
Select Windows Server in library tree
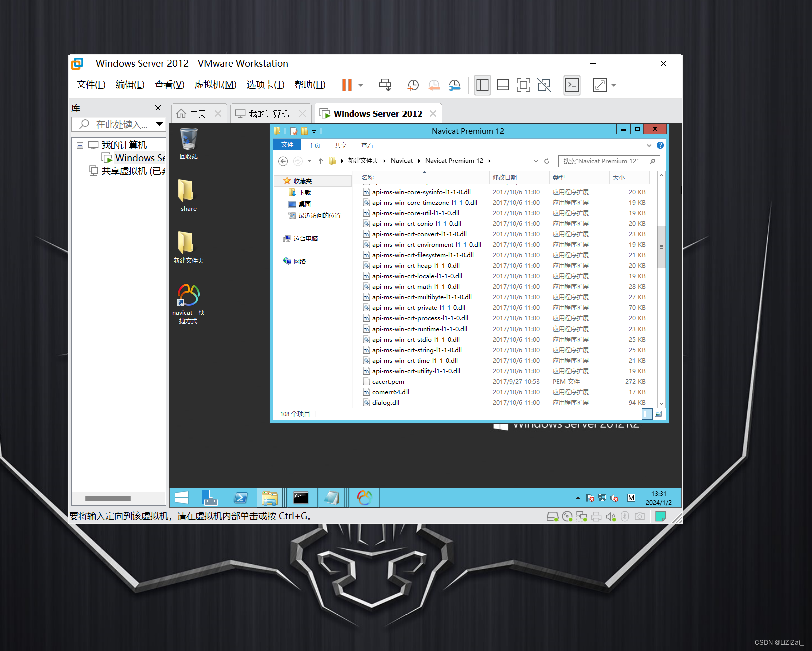click(x=133, y=158)
